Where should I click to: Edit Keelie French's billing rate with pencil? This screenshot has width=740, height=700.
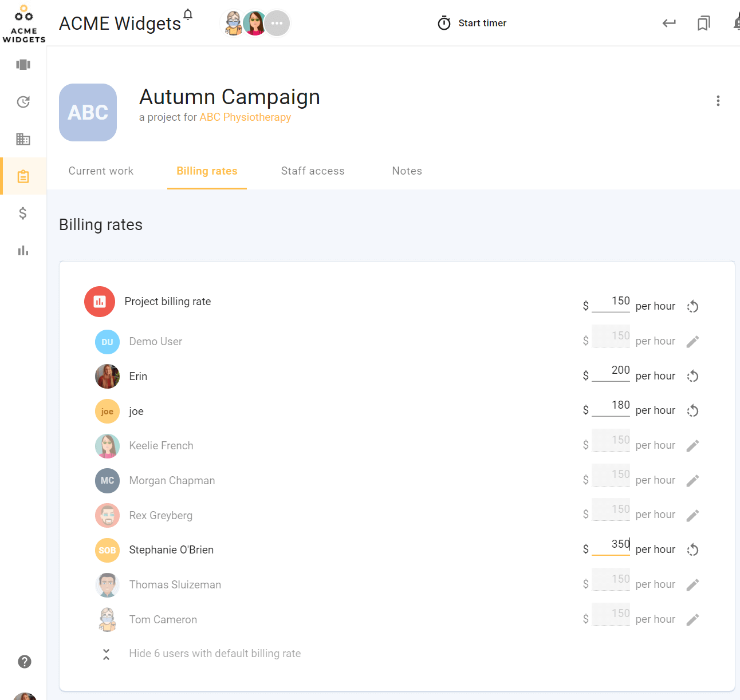pos(692,446)
